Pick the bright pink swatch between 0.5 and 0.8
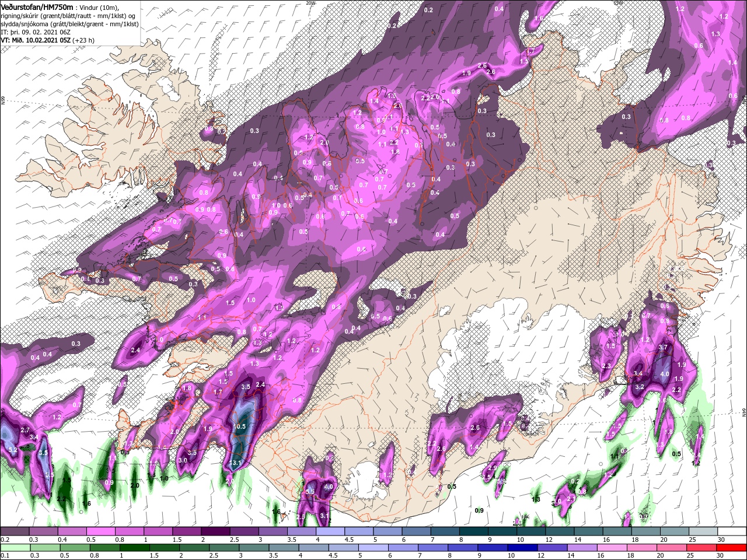The width and height of the screenshot is (747, 560). pyautogui.click(x=100, y=532)
